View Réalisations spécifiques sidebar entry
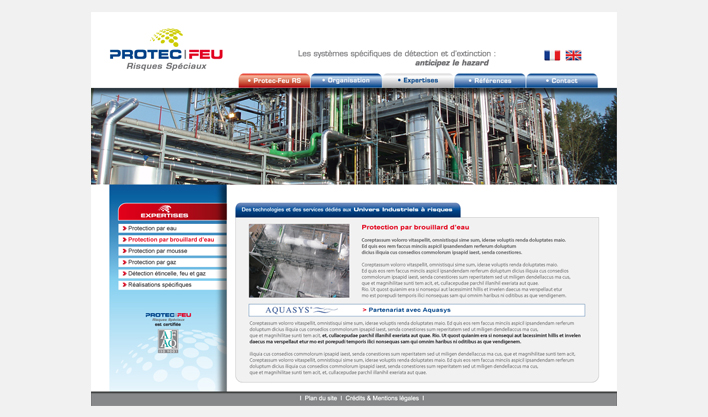 pyautogui.click(x=160, y=285)
